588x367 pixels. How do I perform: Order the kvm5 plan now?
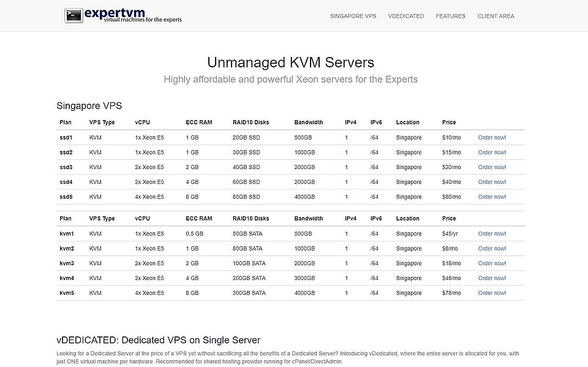492,293
